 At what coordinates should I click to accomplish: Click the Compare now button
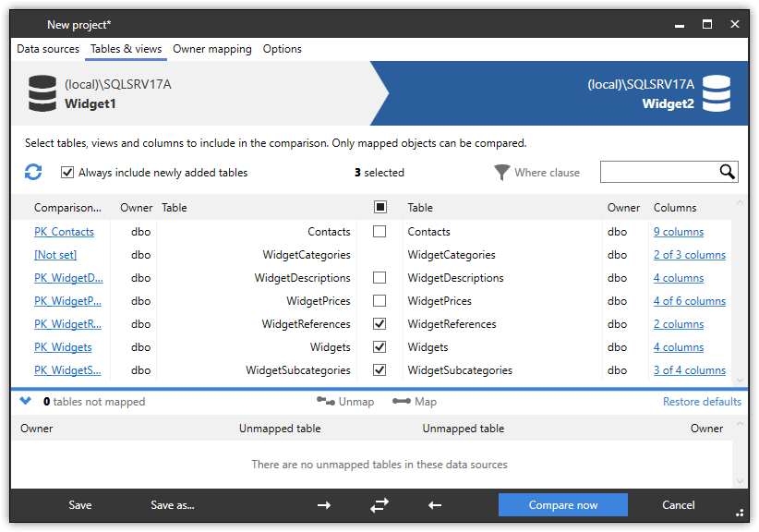click(x=562, y=505)
